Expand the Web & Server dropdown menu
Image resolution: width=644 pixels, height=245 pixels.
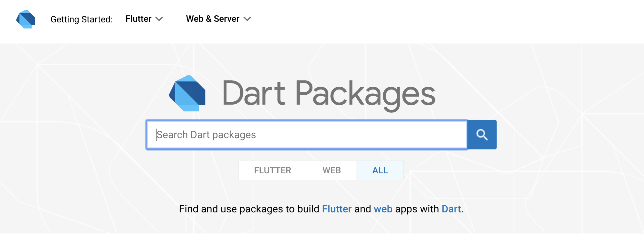tap(218, 19)
